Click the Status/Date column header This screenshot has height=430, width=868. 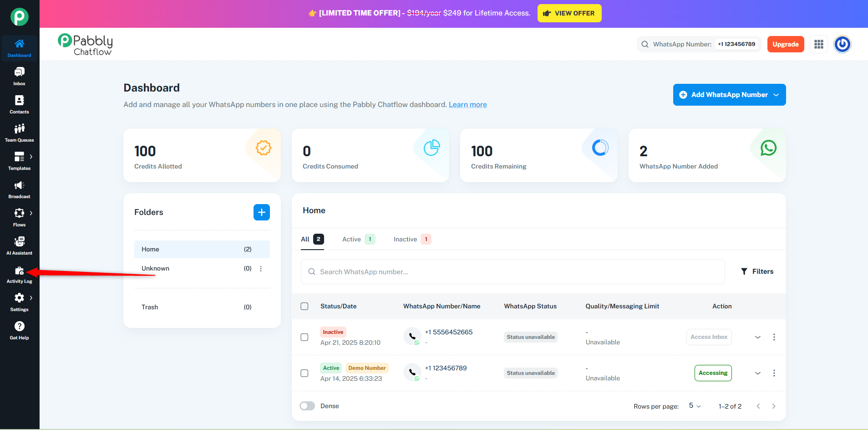tap(339, 306)
